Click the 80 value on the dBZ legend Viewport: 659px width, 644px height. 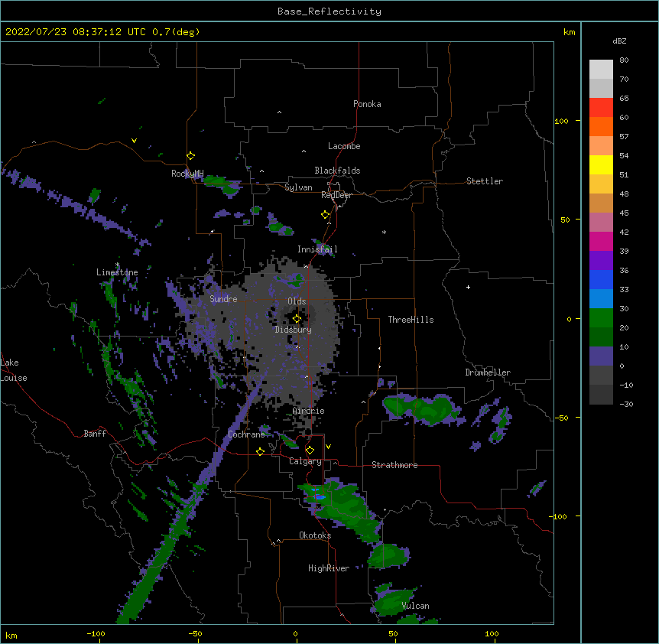coord(624,60)
